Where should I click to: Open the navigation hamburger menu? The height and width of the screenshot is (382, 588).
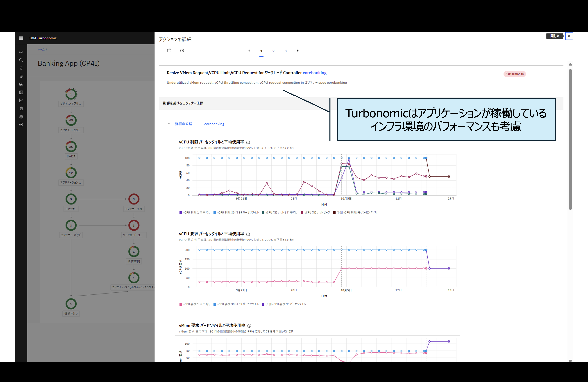[x=21, y=38]
